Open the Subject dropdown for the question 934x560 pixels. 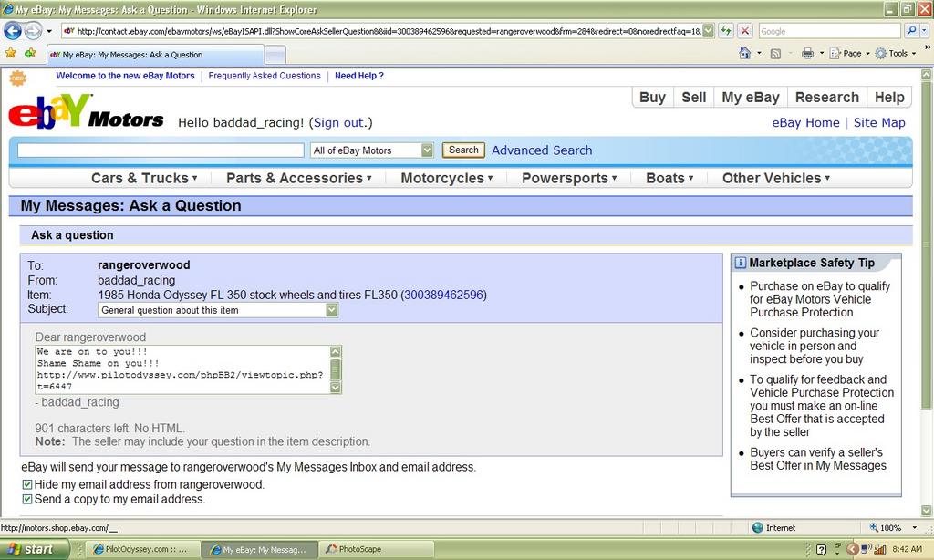(x=218, y=310)
